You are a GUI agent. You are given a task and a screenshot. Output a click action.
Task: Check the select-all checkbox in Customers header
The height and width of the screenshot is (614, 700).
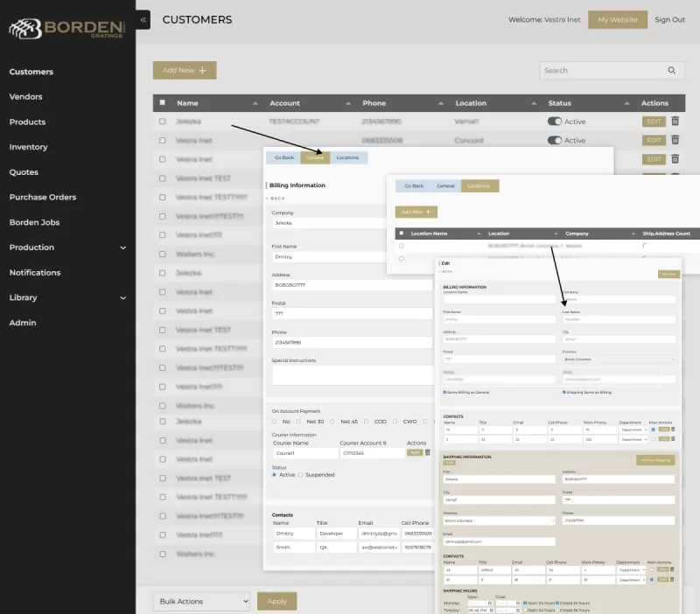pos(162,103)
